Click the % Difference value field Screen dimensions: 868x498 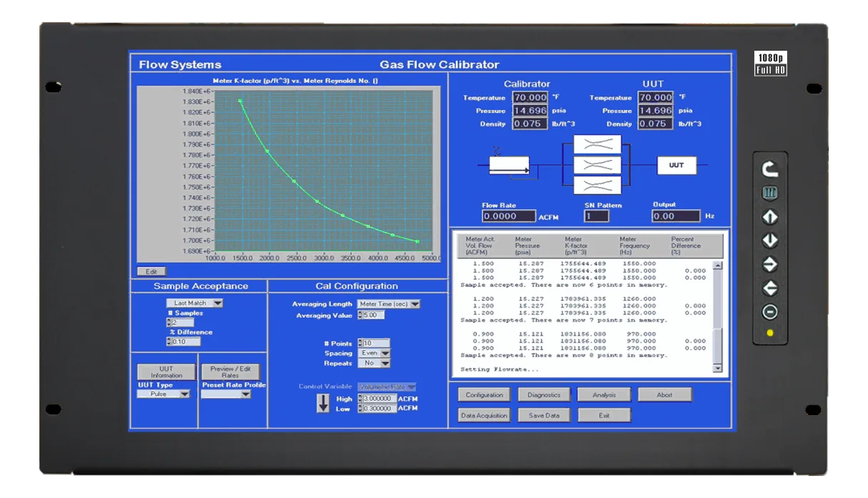(x=186, y=342)
